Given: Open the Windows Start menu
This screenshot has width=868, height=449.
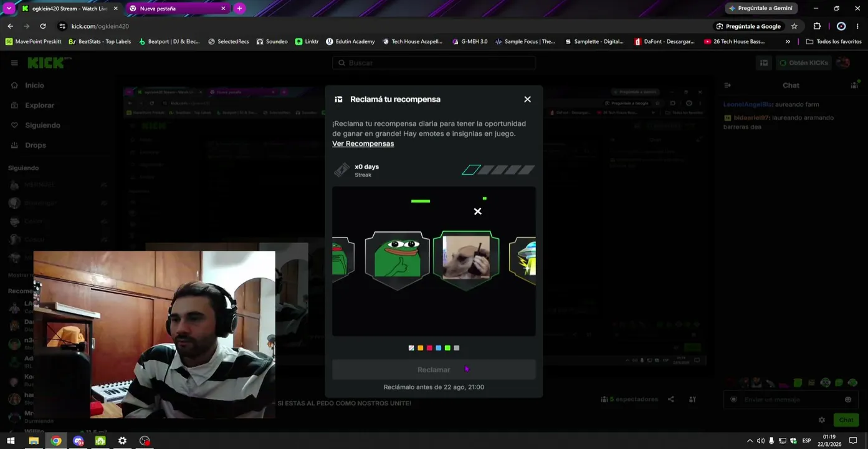Looking at the screenshot, I should (11, 441).
